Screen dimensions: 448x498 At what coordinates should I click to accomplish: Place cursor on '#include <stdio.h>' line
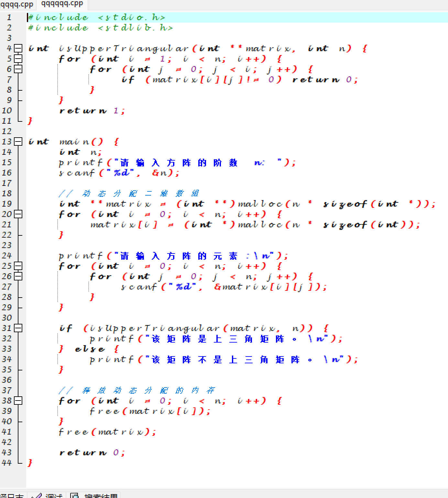tap(97, 17)
